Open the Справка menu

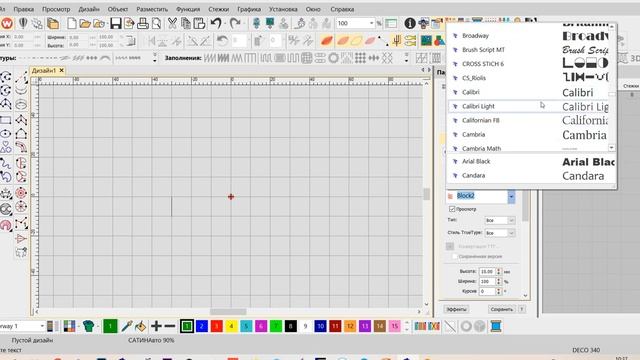[342, 9]
